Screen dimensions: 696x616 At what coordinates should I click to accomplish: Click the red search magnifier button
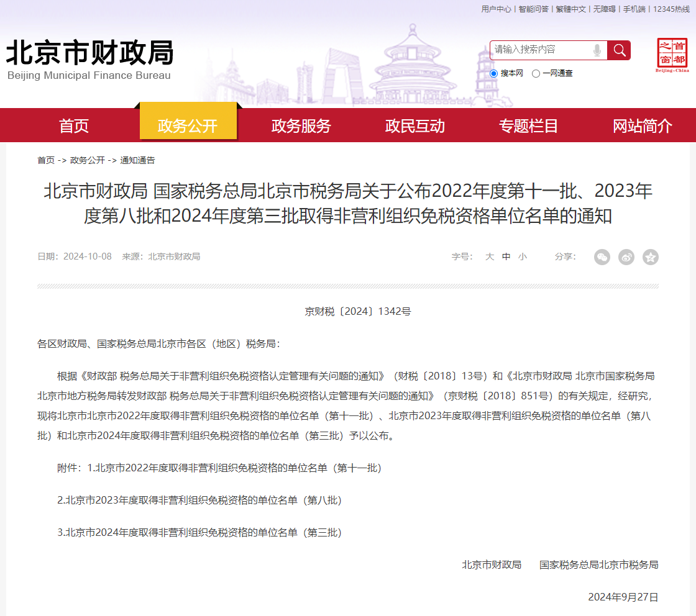619,50
